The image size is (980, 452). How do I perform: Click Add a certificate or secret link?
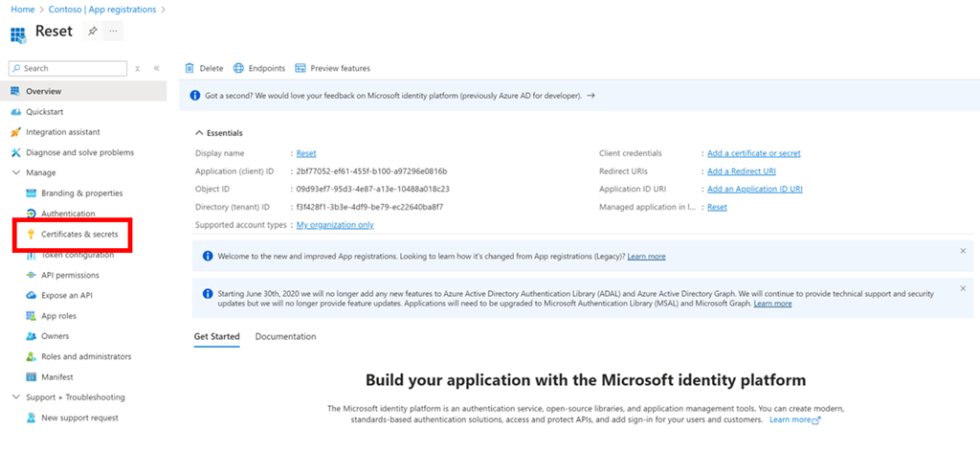point(753,153)
